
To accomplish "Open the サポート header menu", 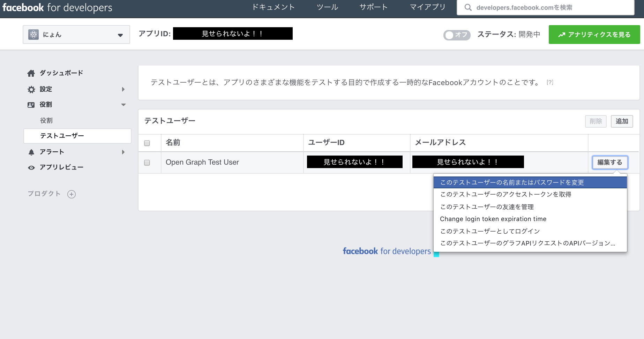I will point(374,7).
